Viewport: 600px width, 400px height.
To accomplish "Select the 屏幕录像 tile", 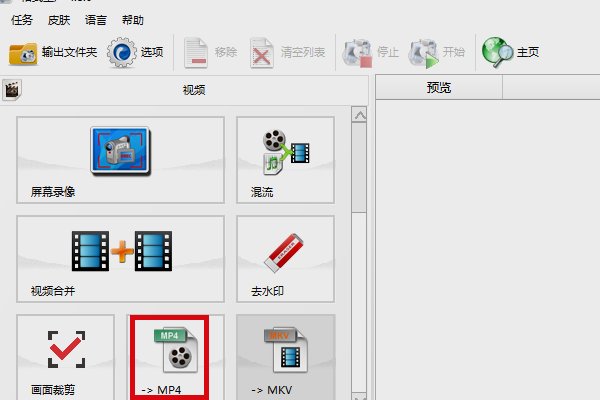I will pos(121,160).
